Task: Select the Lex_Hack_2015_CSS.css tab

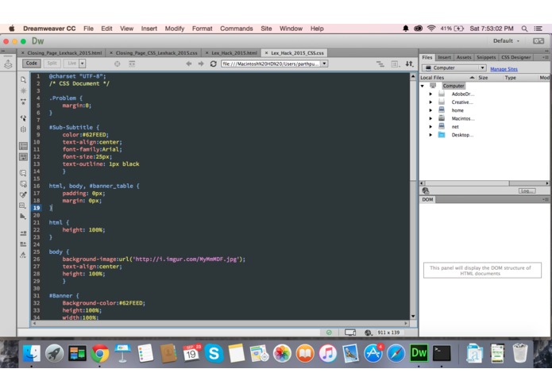Action: click(295, 53)
